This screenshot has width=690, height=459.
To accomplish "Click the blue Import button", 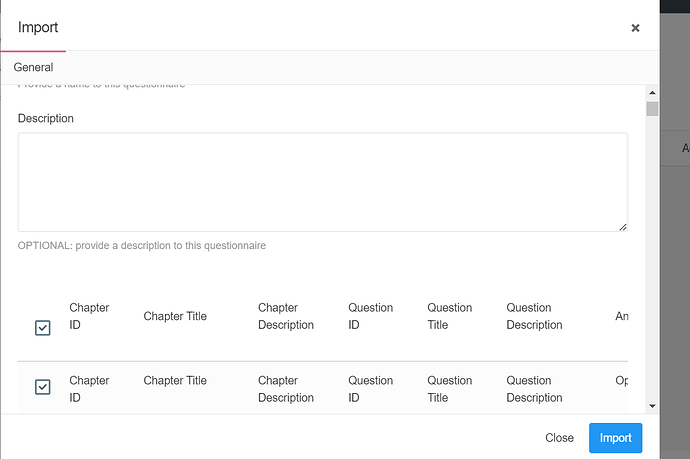I will click(615, 438).
